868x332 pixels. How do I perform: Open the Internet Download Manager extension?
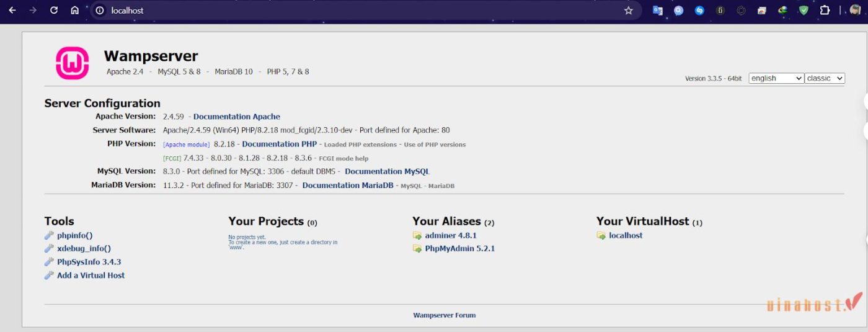[783, 11]
